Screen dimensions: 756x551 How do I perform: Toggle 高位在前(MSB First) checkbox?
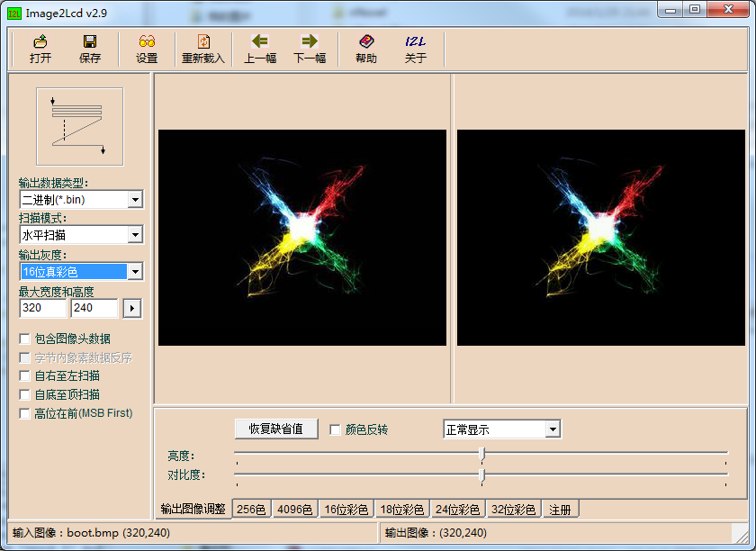pos(24,413)
